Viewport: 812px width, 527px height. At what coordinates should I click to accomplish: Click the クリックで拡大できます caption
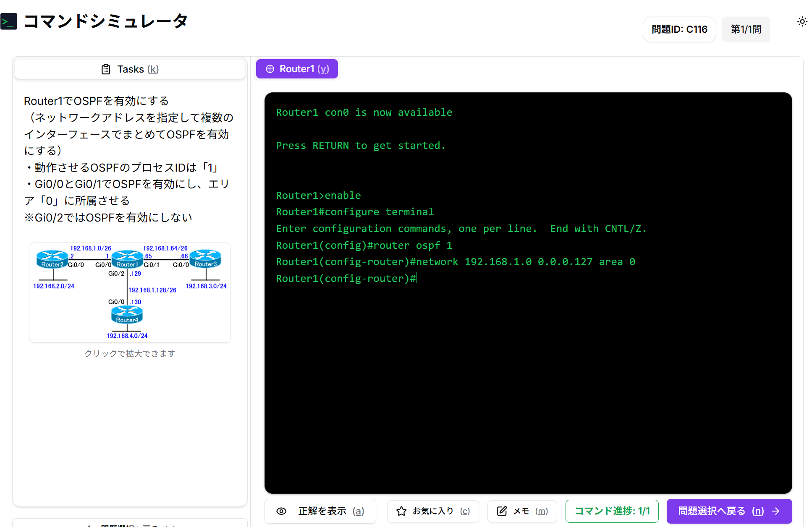click(x=130, y=353)
